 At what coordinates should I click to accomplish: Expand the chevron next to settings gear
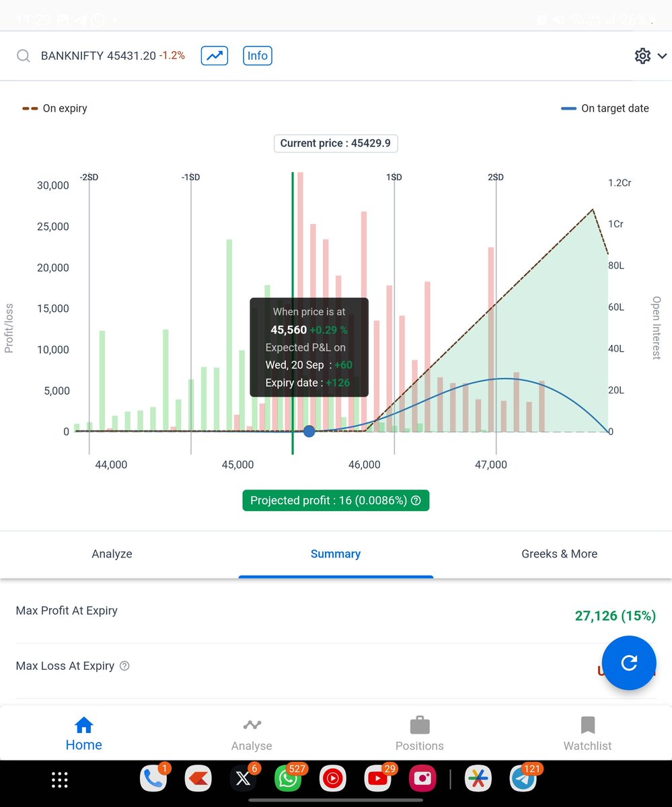click(662, 56)
